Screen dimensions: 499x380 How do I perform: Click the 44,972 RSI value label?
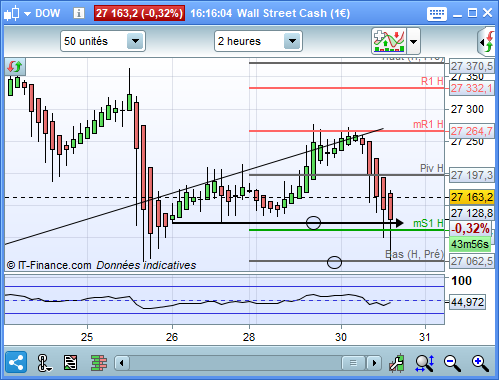click(x=467, y=302)
